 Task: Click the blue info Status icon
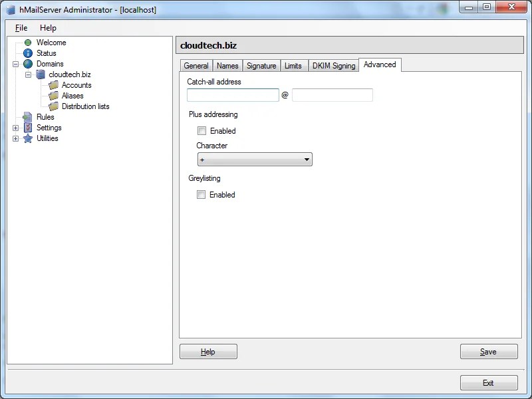28,53
